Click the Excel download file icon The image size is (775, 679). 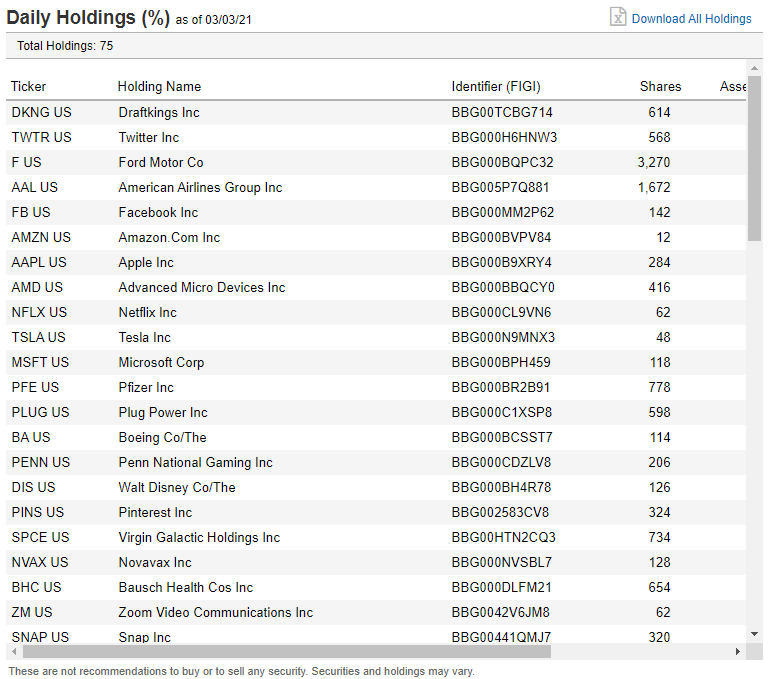pos(618,17)
